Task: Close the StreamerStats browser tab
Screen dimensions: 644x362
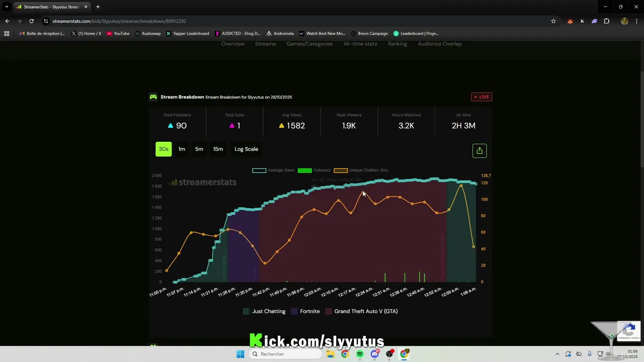Action: 86,7
